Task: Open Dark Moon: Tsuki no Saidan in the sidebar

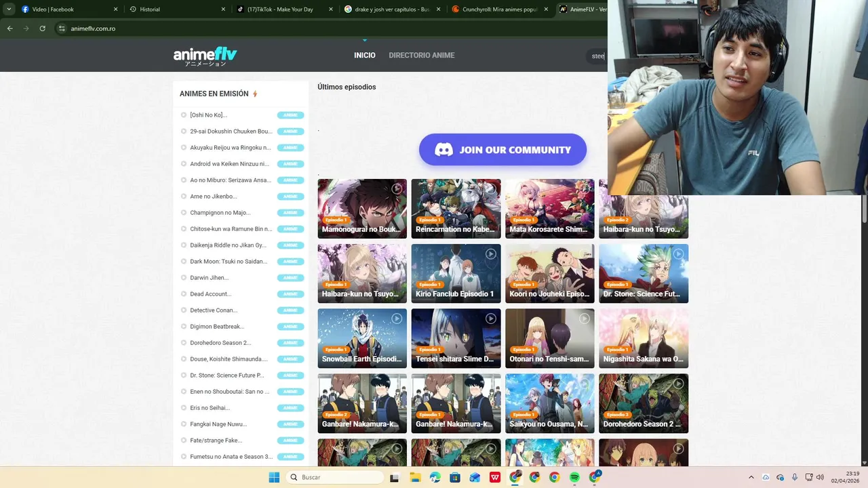Action: click(x=229, y=262)
